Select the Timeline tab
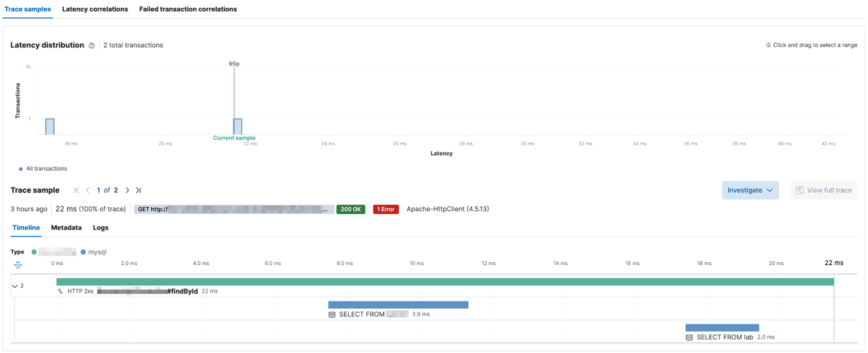868x353 pixels. point(26,228)
